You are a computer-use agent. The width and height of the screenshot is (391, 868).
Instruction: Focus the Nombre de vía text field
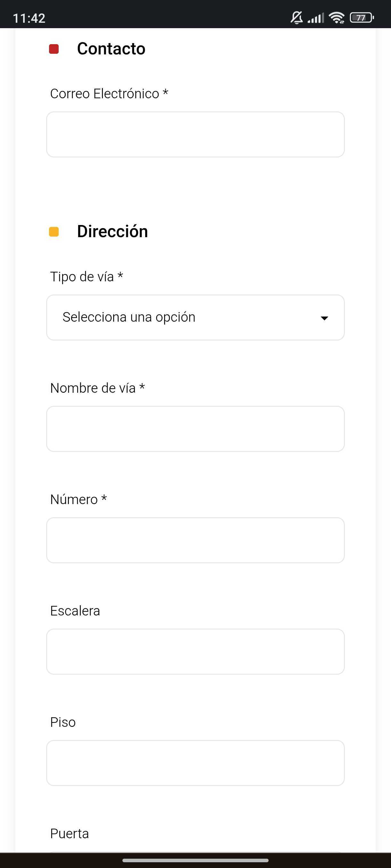pyautogui.click(x=195, y=429)
